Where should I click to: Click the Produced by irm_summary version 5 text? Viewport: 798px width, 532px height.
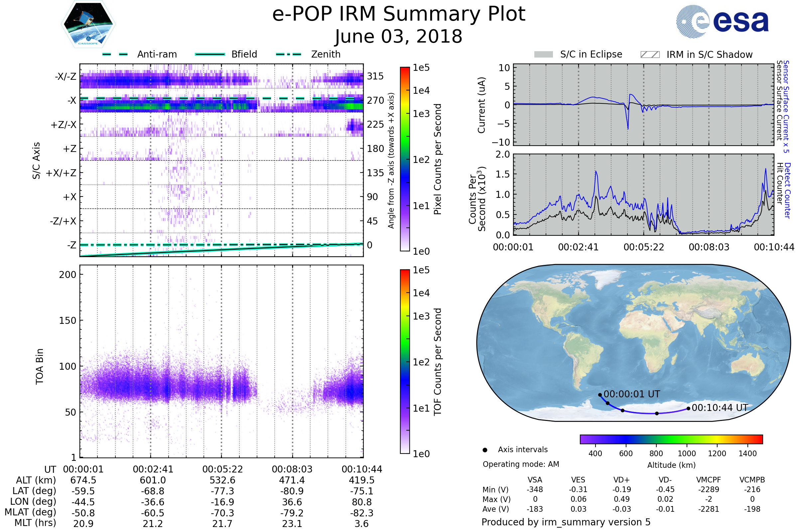(x=566, y=522)
